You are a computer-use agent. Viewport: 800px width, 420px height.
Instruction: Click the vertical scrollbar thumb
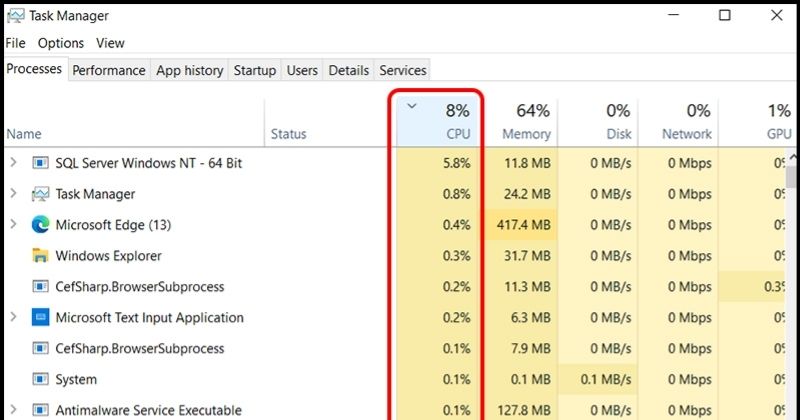pyautogui.click(x=791, y=177)
